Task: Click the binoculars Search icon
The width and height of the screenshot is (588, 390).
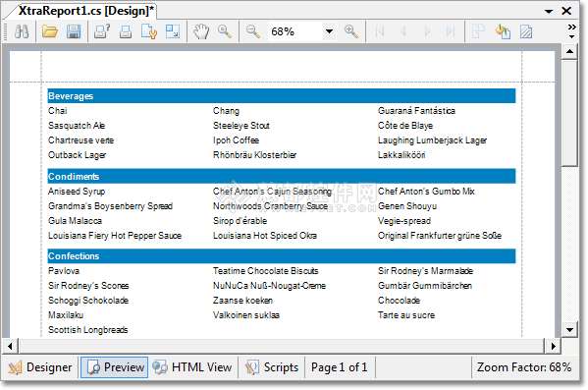Action: click(x=22, y=31)
